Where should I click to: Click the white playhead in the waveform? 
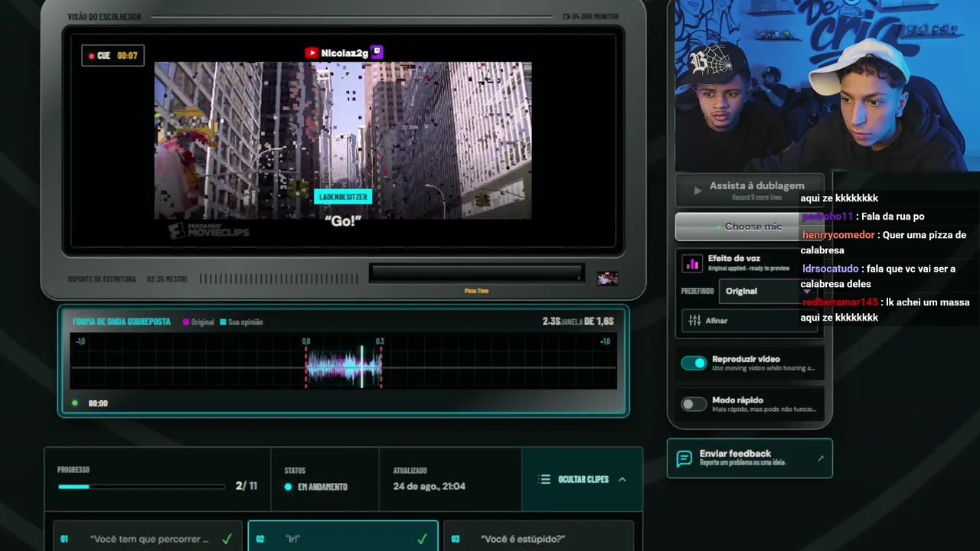click(x=362, y=367)
